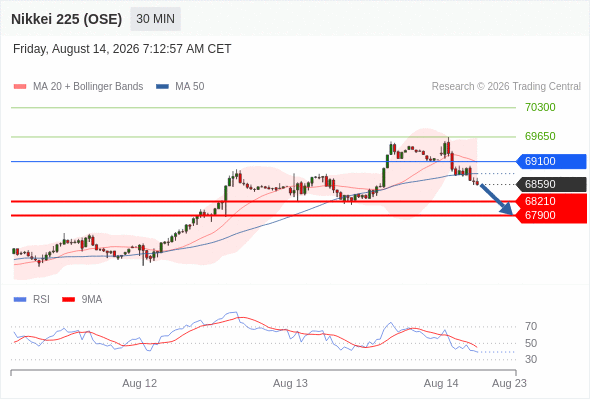Toggle the MA 20 + Bollinger Bands label
590x400 pixels.
pyautogui.click(x=88, y=87)
